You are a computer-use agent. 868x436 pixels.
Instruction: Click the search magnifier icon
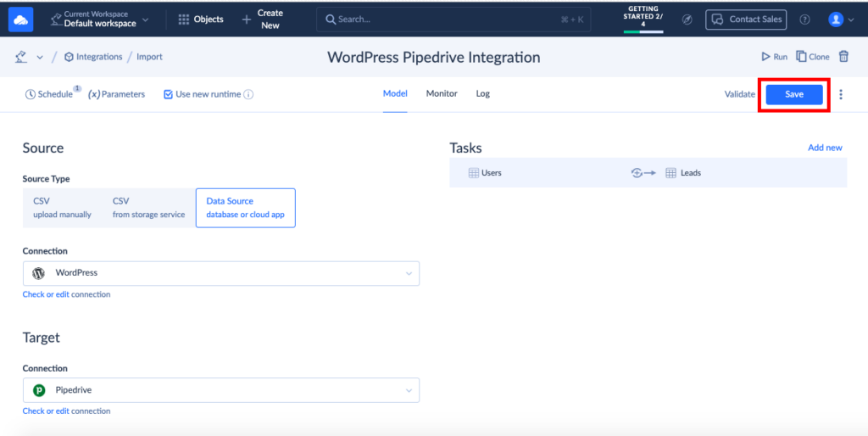[331, 20]
